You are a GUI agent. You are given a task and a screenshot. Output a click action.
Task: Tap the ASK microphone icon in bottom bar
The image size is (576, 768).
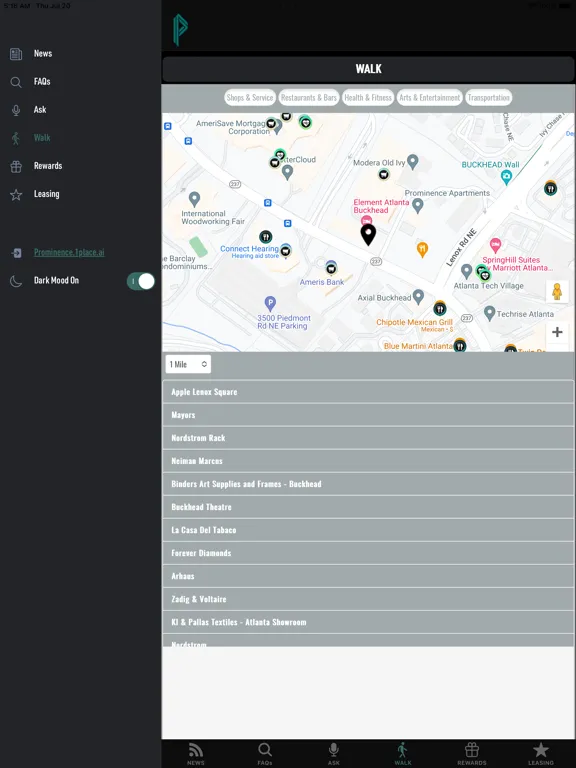tap(334, 750)
